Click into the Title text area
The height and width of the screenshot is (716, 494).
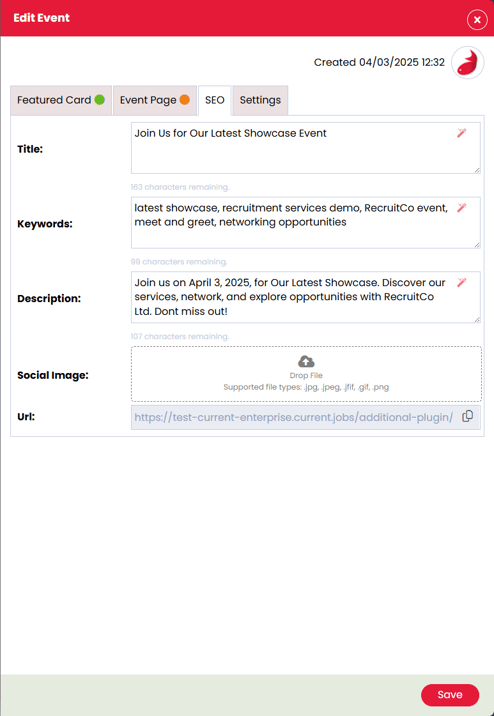tap(305, 148)
